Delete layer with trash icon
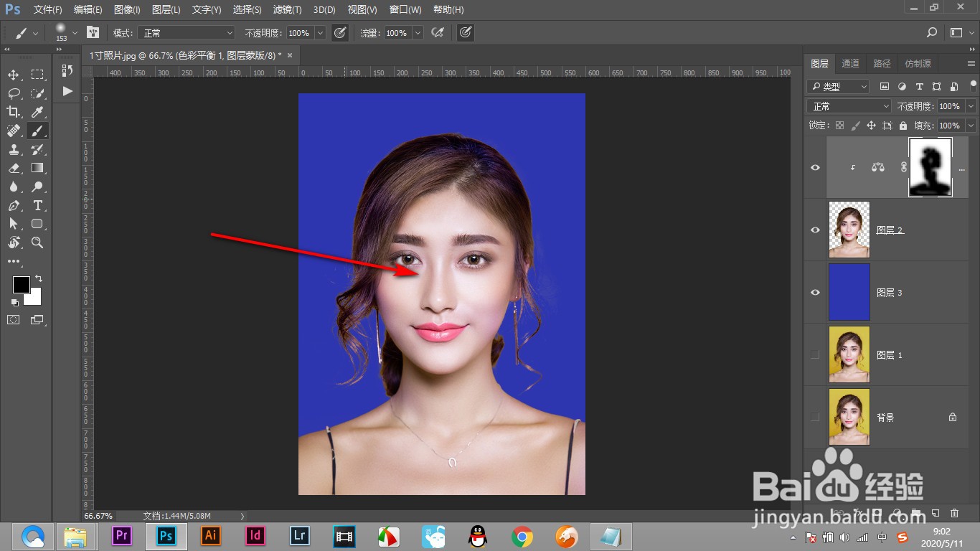The width and height of the screenshot is (980, 551). click(954, 513)
